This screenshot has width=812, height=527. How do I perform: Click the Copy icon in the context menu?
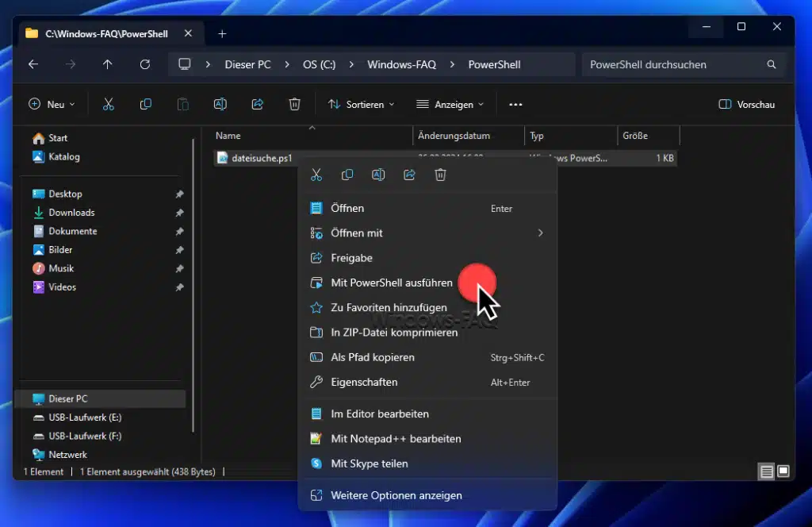click(x=347, y=175)
